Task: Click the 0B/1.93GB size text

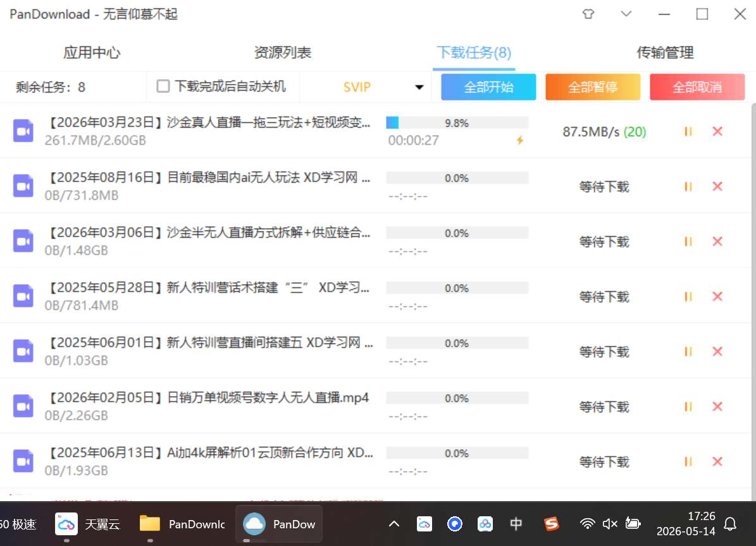Action: tap(76, 470)
